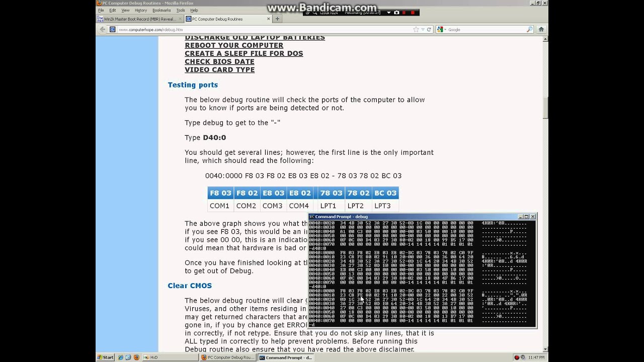Take a screenshot with Bandicam camera icon
644x362 pixels.
[396, 12]
